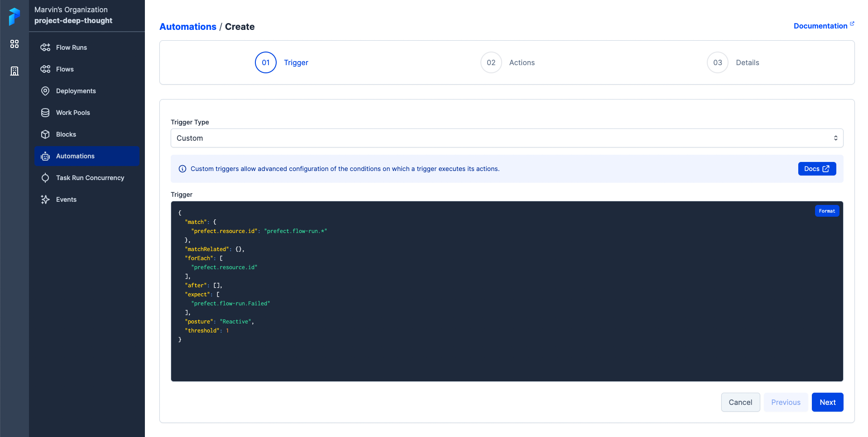This screenshot has height=437, width=868.
Task: Open the organization building icon
Action: 14,71
